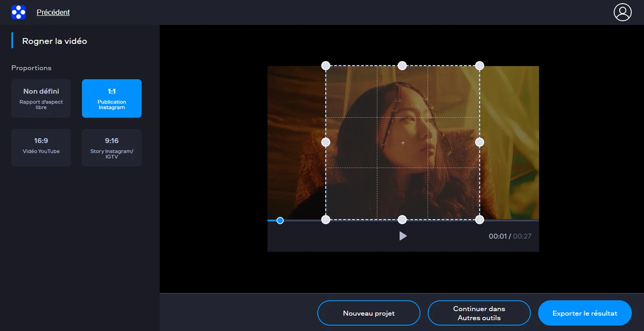
Task: Open the user account profile icon
Action: pyautogui.click(x=622, y=12)
